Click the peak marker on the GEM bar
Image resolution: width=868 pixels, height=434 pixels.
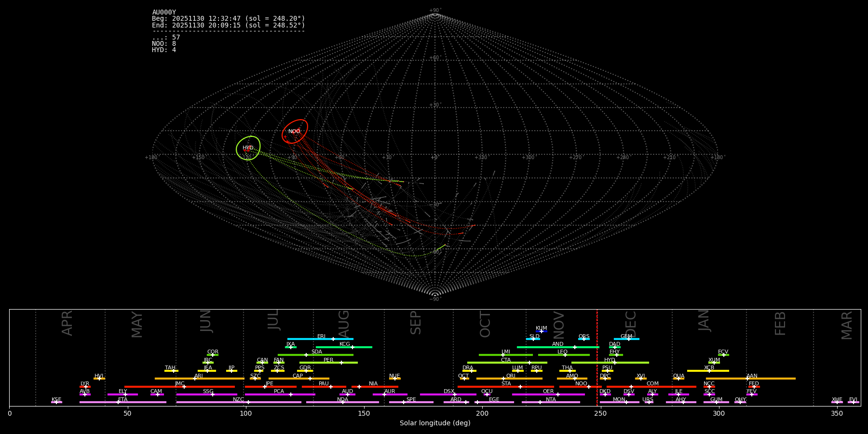click(628, 339)
